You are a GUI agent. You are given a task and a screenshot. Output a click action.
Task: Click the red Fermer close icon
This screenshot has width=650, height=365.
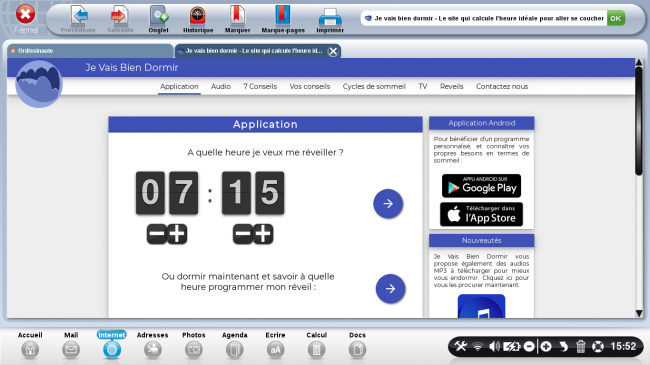(25, 15)
